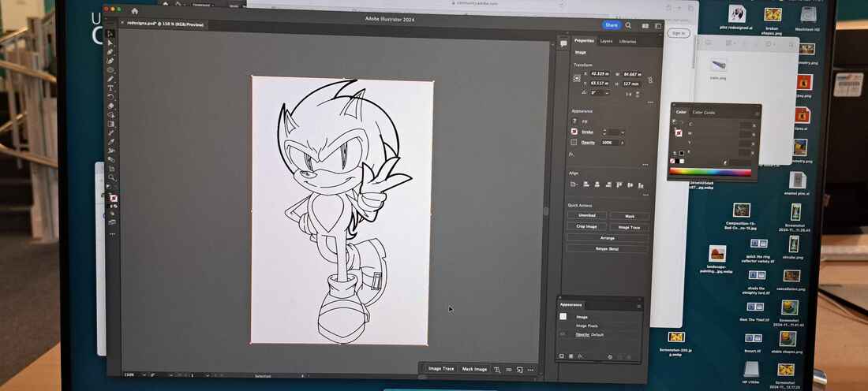Click Add New Fill in Appearance panel
Viewport: 868px width, 391px height.
(571, 356)
